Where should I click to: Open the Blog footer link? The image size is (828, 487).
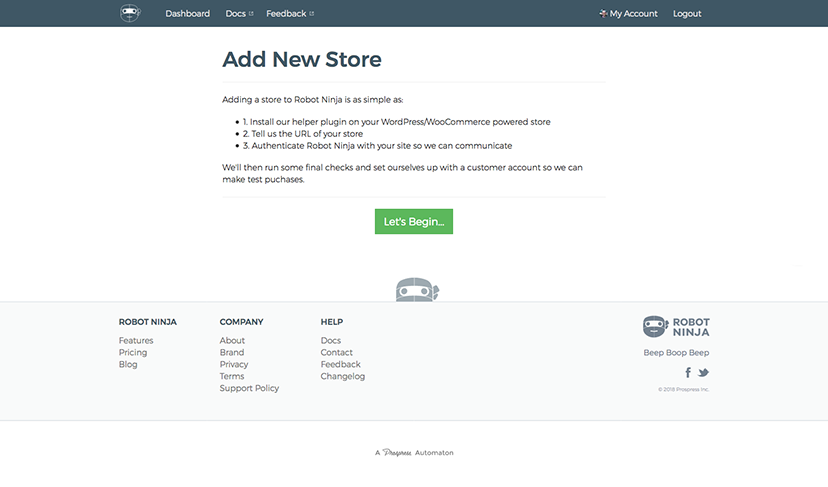coord(128,364)
